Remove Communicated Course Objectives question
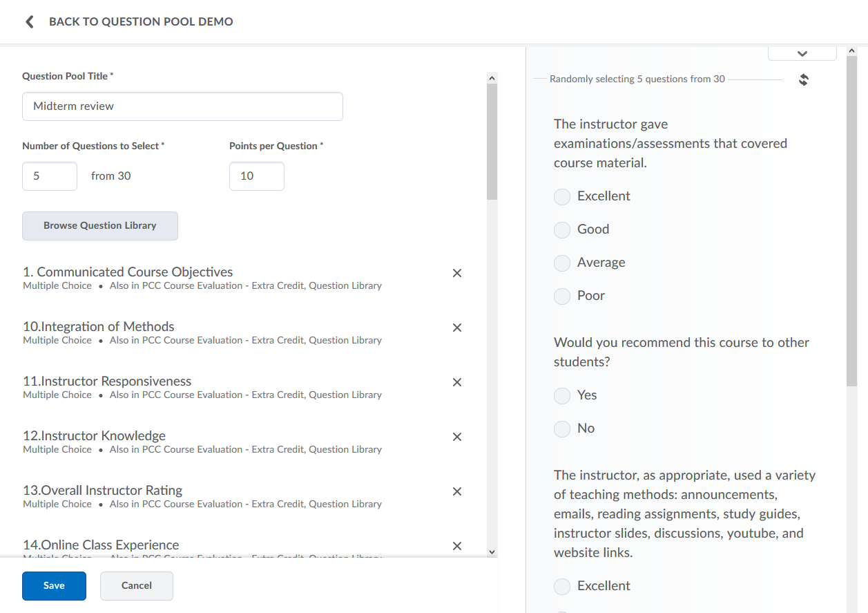This screenshot has height=613, width=868. tap(456, 273)
